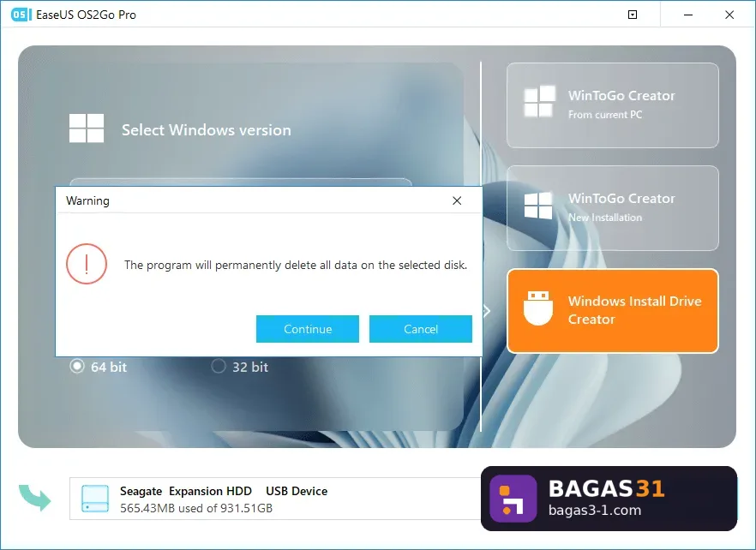Click the USB drive icon on orange card

(x=538, y=308)
